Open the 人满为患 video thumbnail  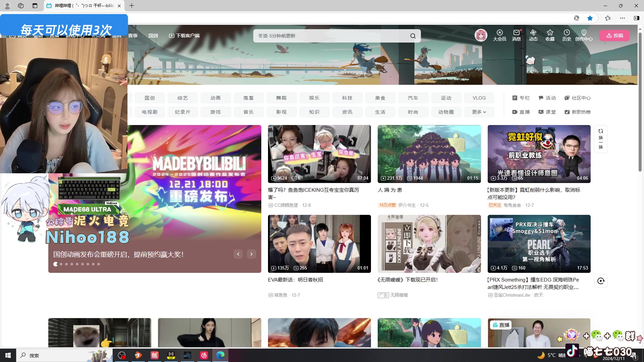pyautogui.click(x=429, y=154)
